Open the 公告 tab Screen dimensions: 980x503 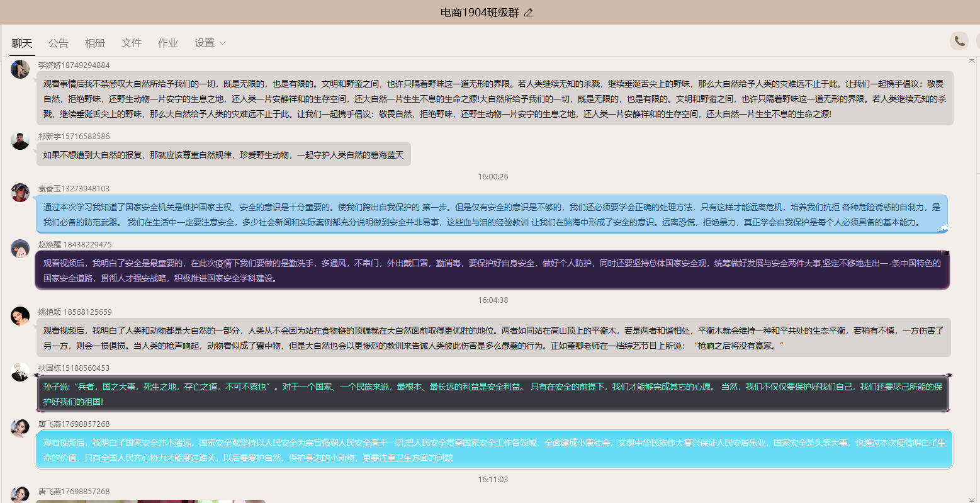(x=59, y=43)
